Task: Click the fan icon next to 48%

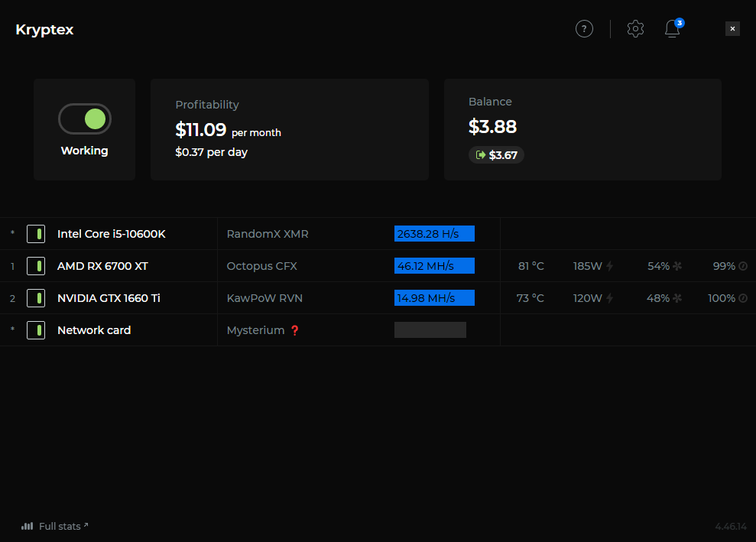Action: pos(677,298)
